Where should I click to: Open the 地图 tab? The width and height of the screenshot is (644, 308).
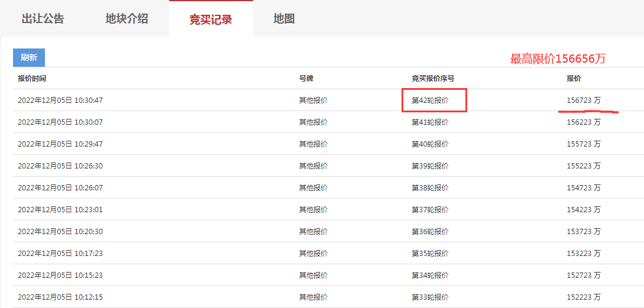(284, 19)
